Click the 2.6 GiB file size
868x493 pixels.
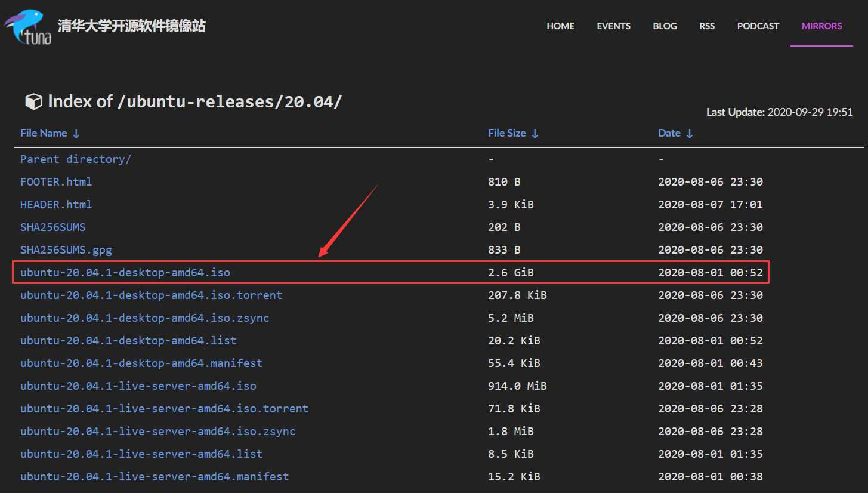coord(511,273)
